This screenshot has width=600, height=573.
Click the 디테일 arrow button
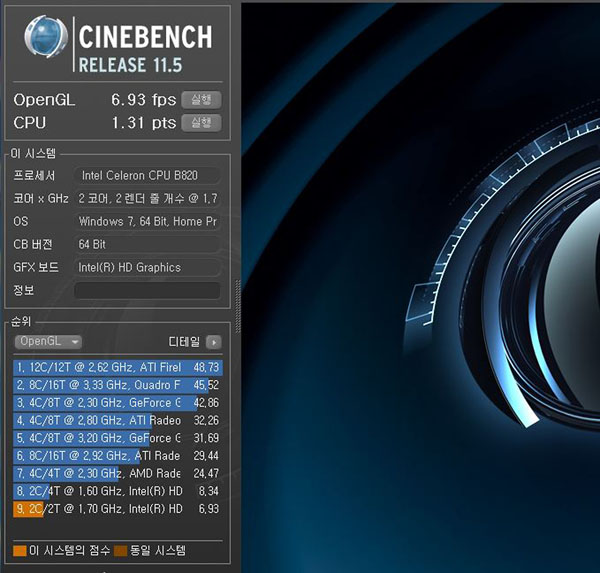pos(214,342)
